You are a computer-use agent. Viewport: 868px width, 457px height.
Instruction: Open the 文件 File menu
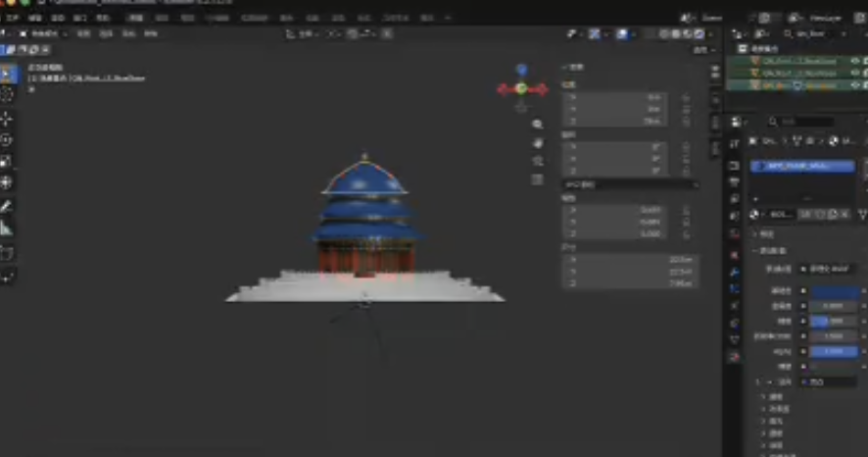tap(12, 18)
